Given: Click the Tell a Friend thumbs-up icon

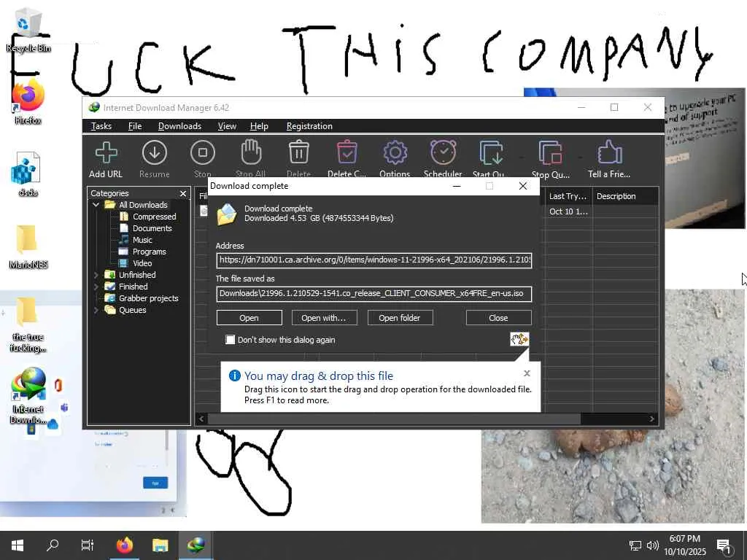Looking at the screenshot, I should 609,152.
